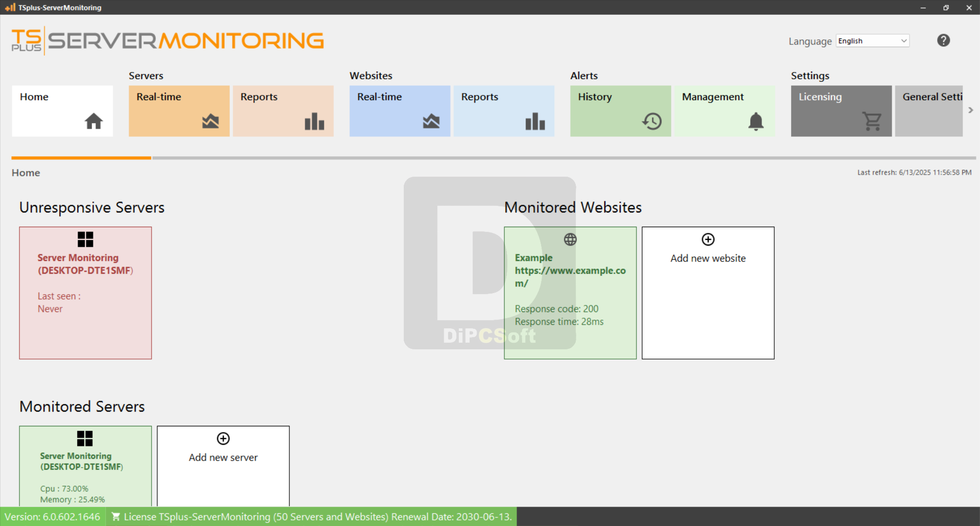The image size is (980, 526).
Task: Open Websites Reports tile
Action: point(504,111)
